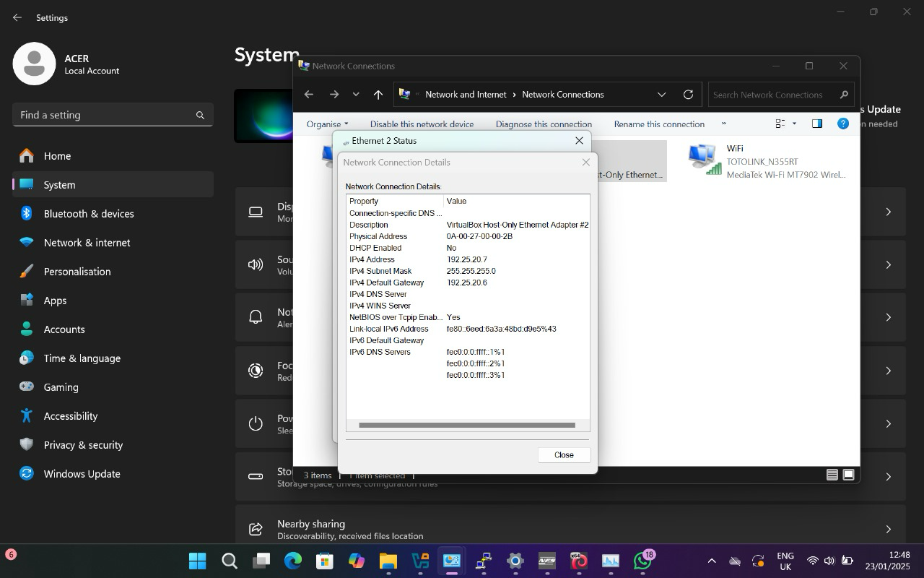Viewport: 924px width, 578px height.
Task: Expand the Organise dropdown menu
Action: click(x=327, y=124)
